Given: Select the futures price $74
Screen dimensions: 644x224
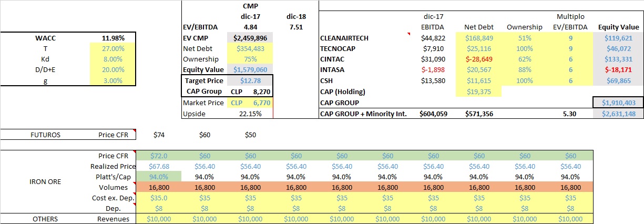Looking at the screenshot, I should [159, 135].
